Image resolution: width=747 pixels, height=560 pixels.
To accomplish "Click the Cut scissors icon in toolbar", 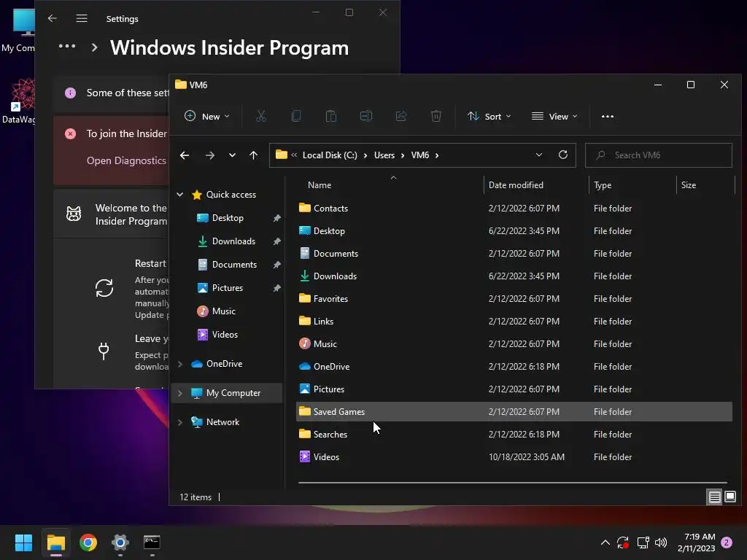I will 261,116.
